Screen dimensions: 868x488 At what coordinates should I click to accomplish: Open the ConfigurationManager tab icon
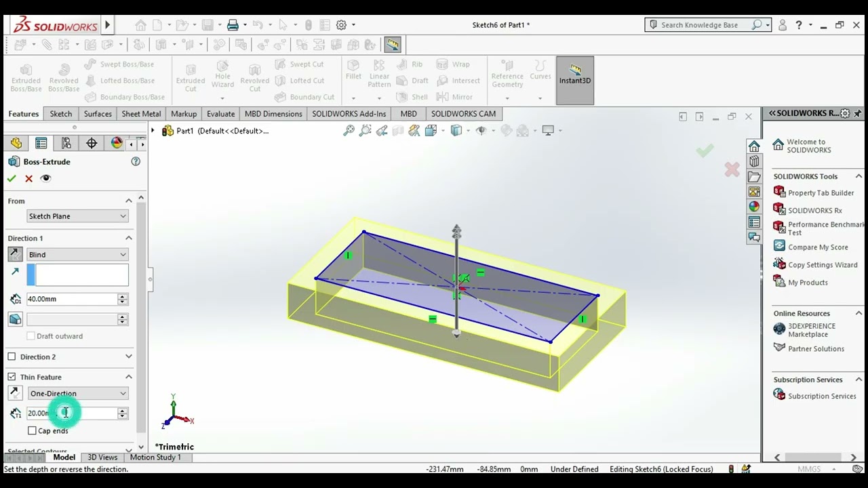pos(66,143)
